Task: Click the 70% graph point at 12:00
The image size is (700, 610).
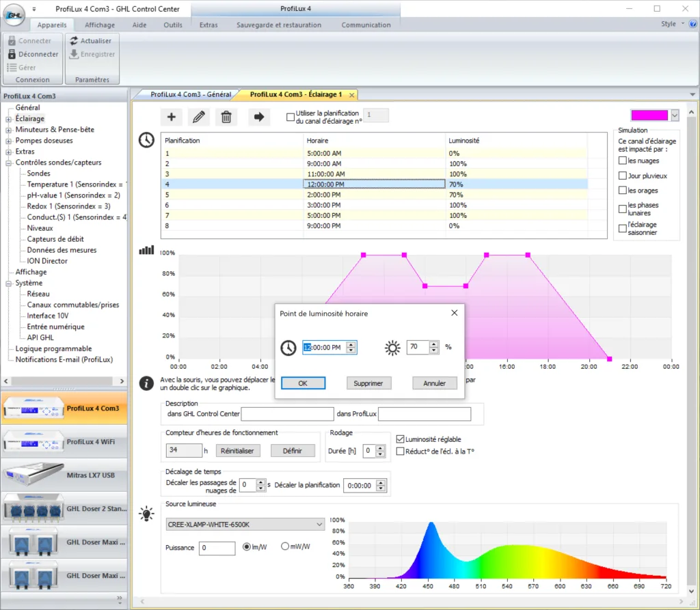Action: tap(425, 286)
